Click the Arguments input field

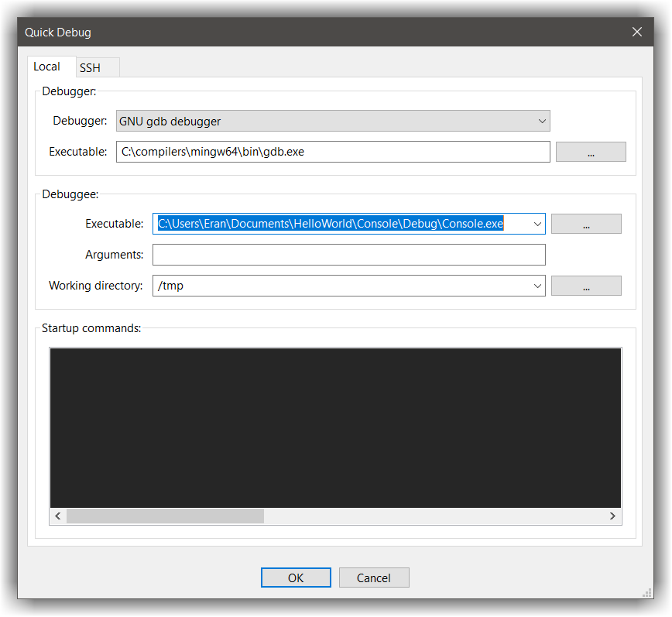[348, 254]
